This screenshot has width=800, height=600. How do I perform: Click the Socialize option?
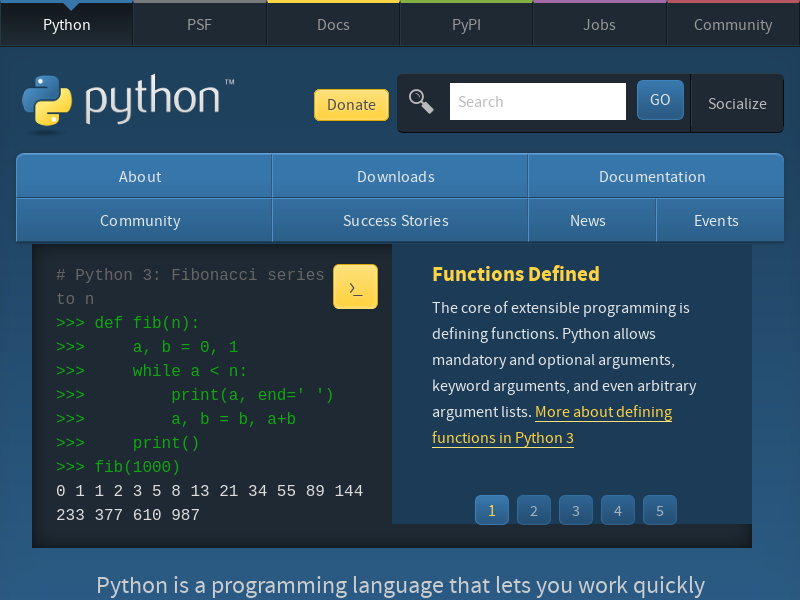[737, 103]
